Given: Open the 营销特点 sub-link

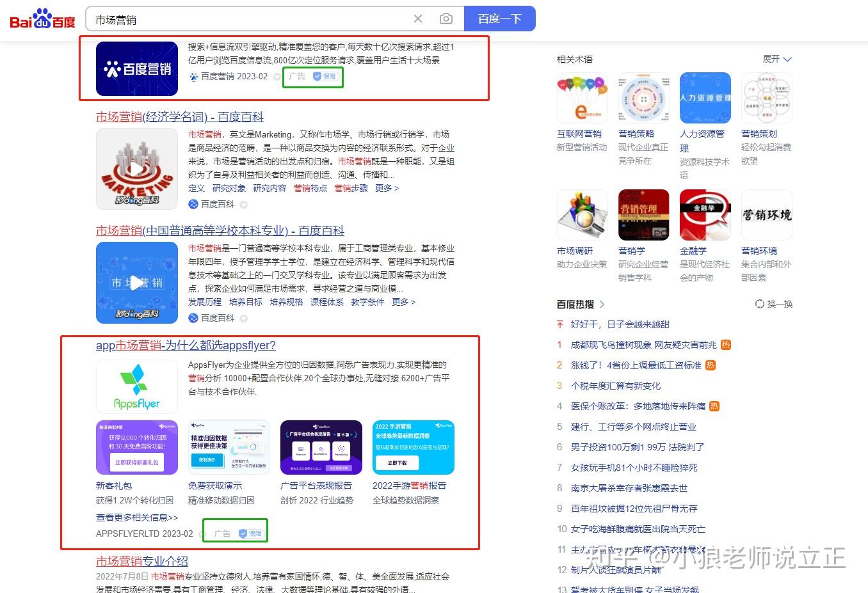Looking at the screenshot, I should (x=310, y=188).
